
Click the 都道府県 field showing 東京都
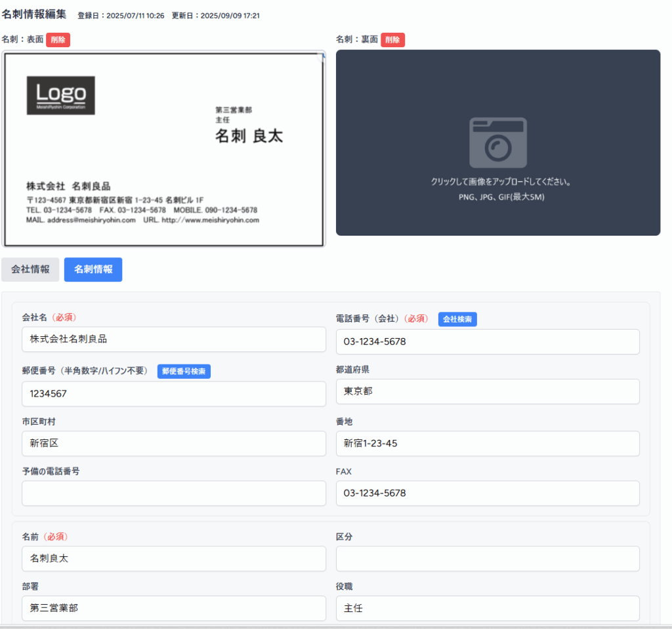coord(488,391)
